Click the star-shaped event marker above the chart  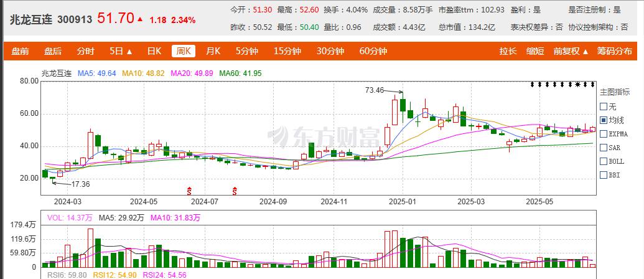click(578, 84)
